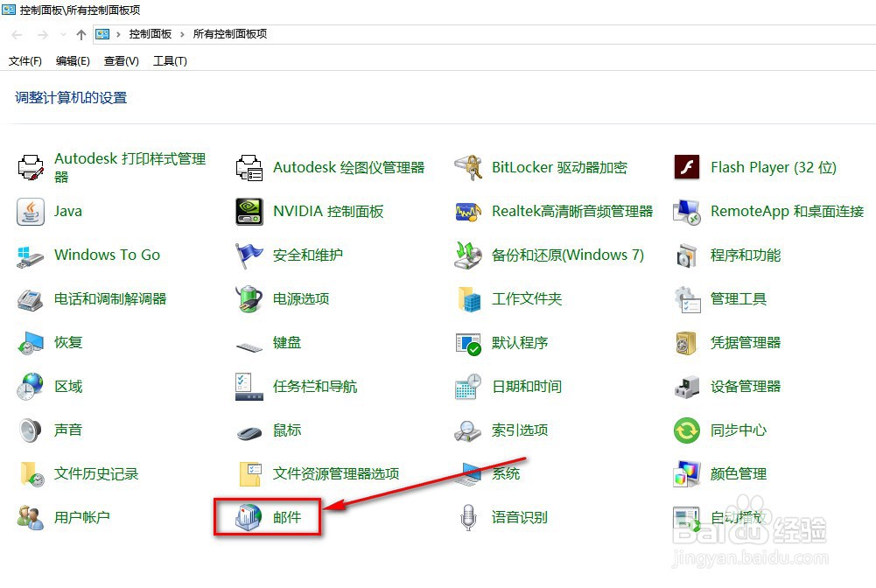Click the Forward navigation arrow
Image resolution: width=876 pixels, height=588 pixels.
coord(43,35)
